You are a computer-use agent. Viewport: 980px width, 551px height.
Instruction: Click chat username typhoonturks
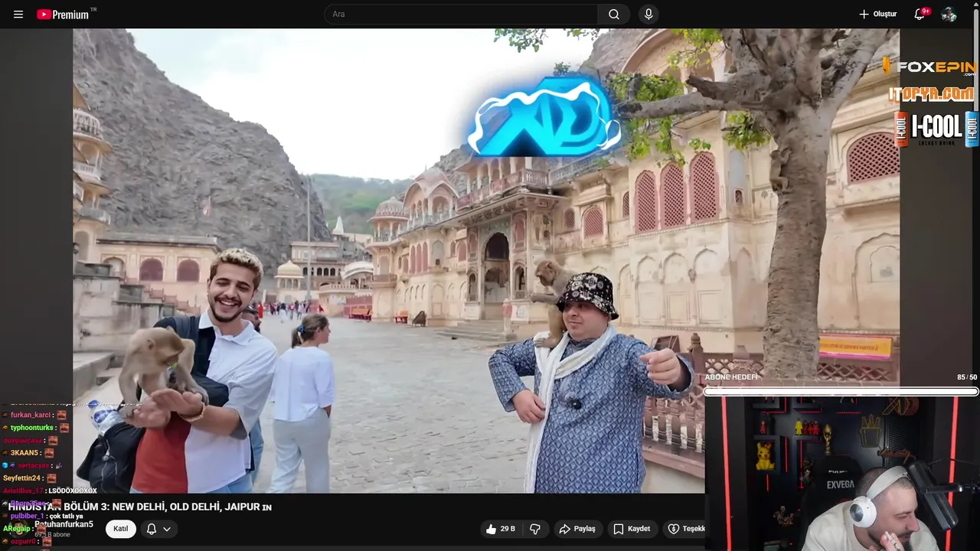pos(34,428)
